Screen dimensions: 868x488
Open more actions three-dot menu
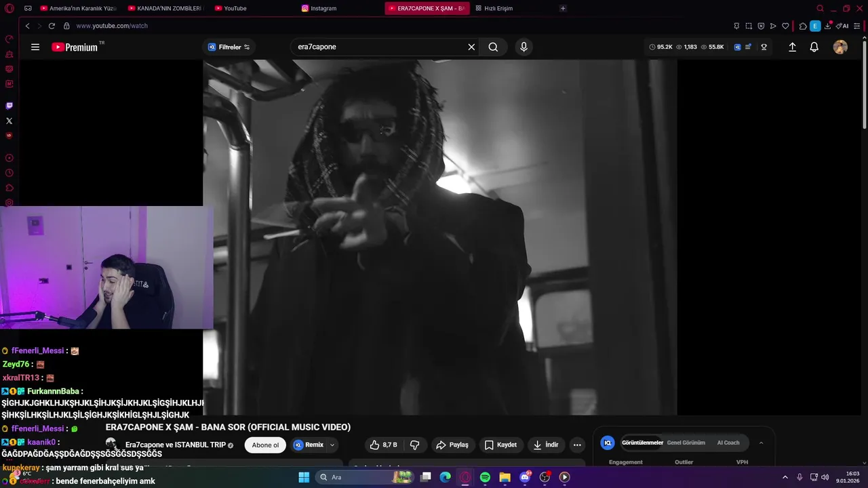tap(577, 445)
